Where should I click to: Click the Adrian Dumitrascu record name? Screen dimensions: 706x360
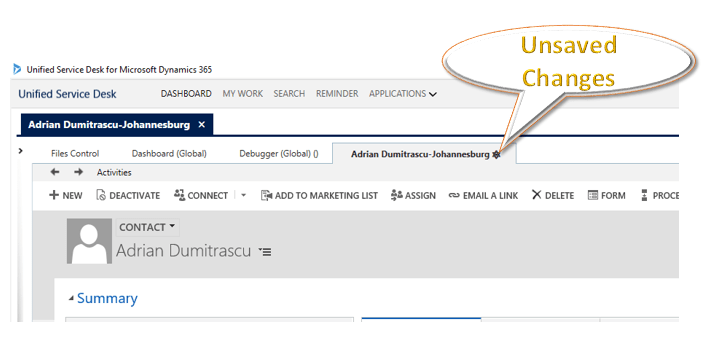[x=183, y=251]
